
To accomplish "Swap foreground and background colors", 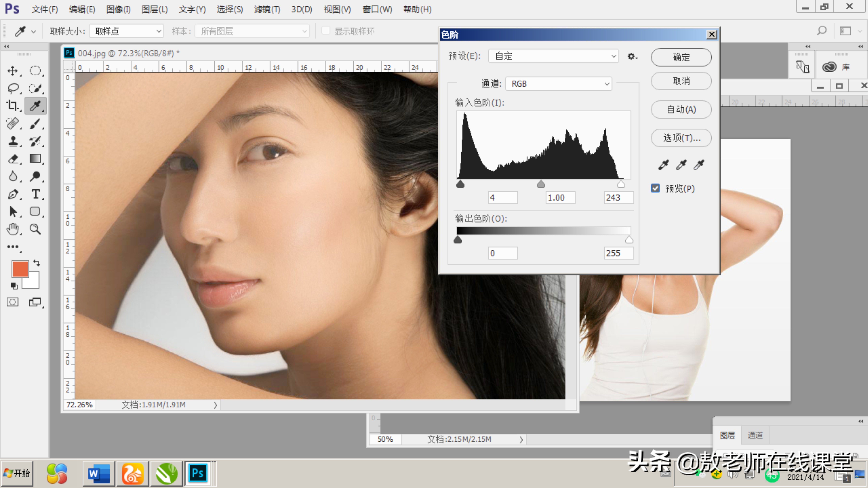I will 36,263.
